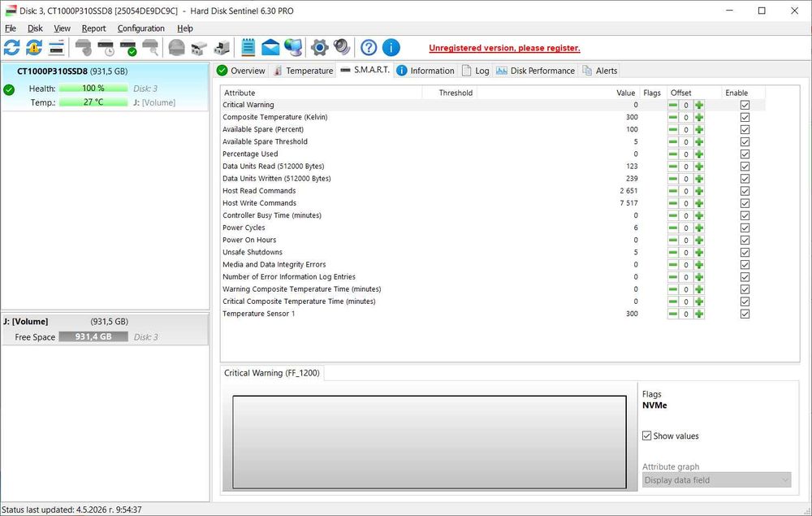Click the second disk blocks toolbar icon
812x516 pixels.
click(x=222, y=48)
